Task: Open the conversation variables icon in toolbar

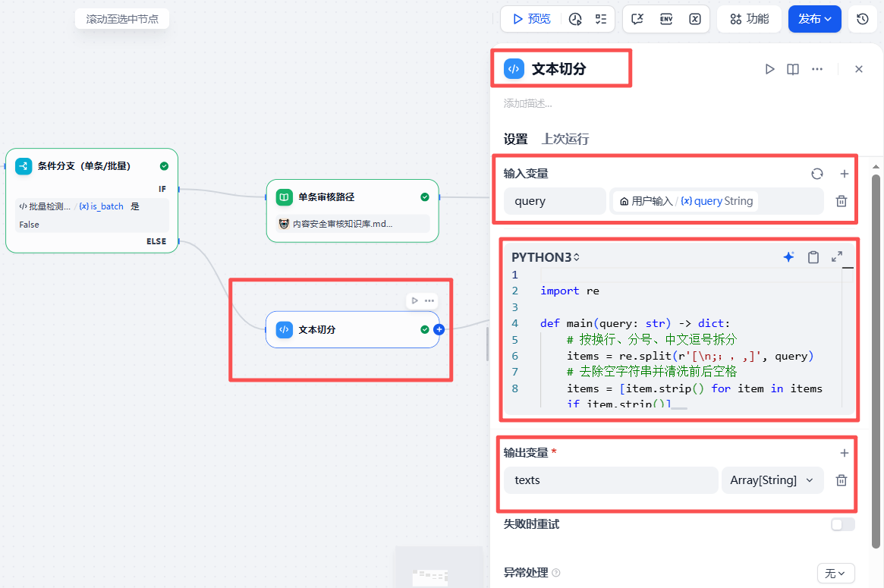Action: pyautogui.click(x=637, y=19)
